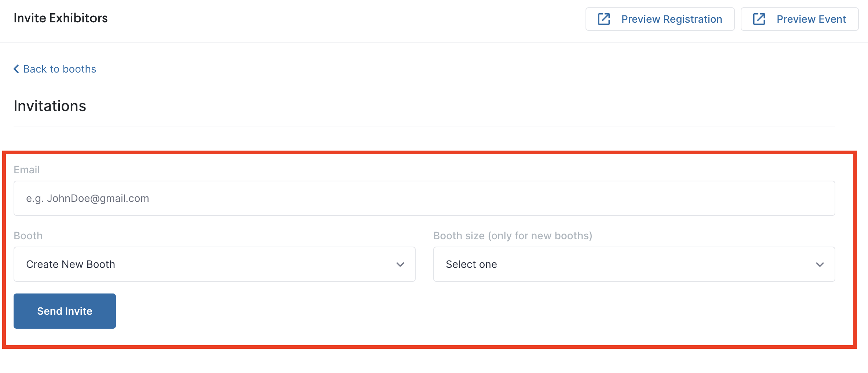
Task: Go back via the Back to booths link
Action: [55, 69]
